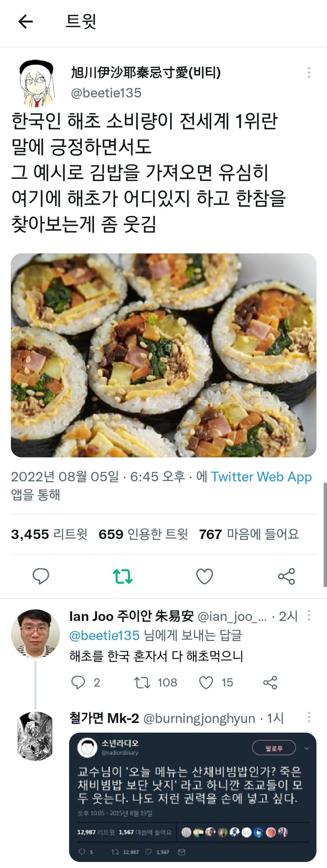The width and height of the screenshot is (327, 868).
Task: Open more options on Ian Joo's reply
Action: (x=309, y=616)
